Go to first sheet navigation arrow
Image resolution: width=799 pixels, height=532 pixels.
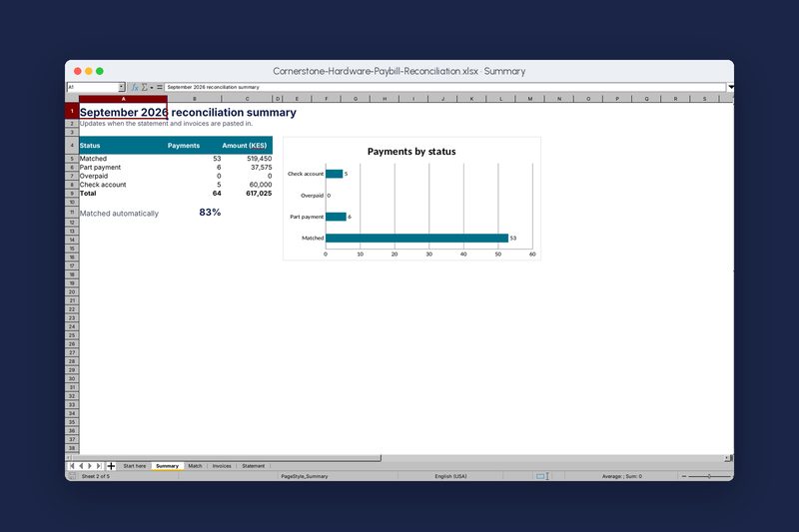pyautogui.click(x=72, y=466)
